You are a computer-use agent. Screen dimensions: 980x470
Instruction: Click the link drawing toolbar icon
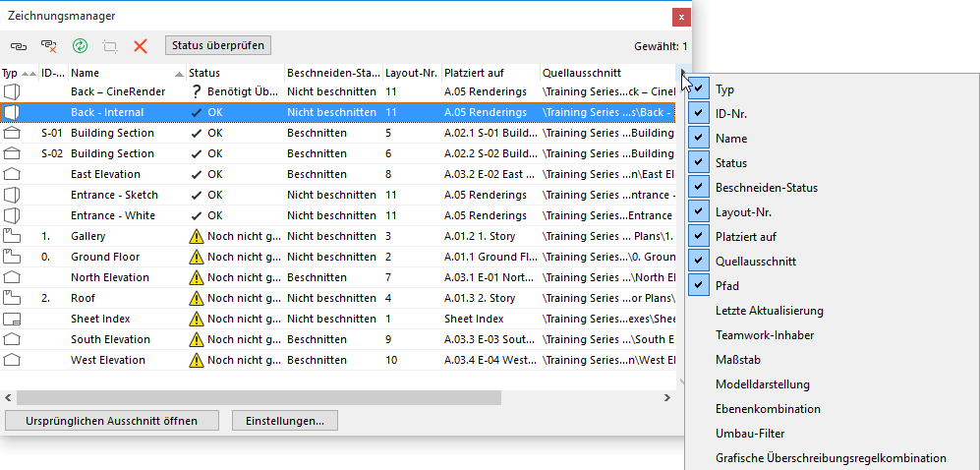click(20, 45)
